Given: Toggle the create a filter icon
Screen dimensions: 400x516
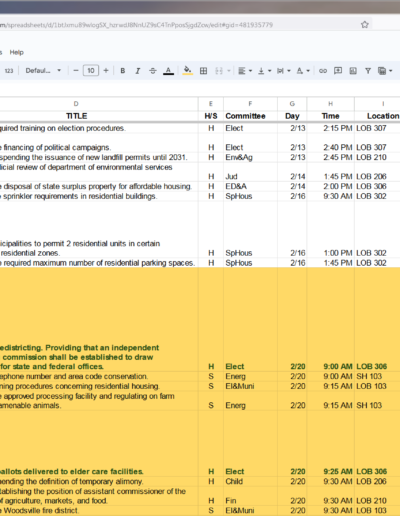Looking at the screenshot, I should coord(368,71).
